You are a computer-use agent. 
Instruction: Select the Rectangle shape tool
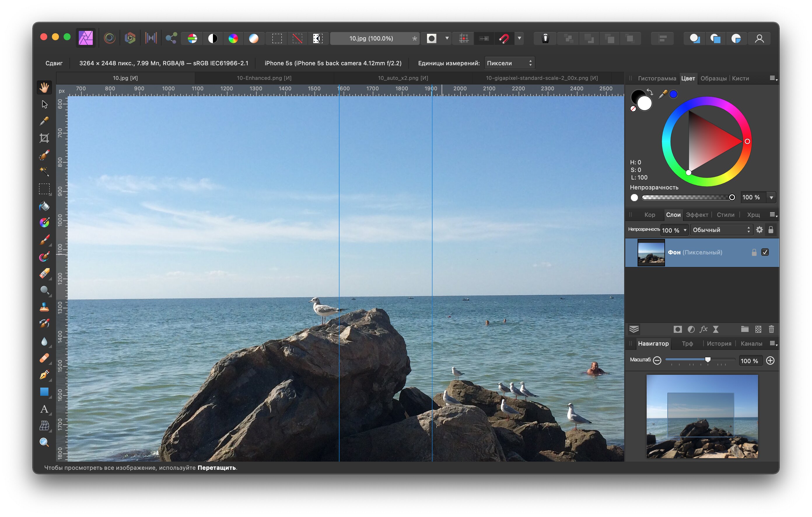(x=44, y=392)
